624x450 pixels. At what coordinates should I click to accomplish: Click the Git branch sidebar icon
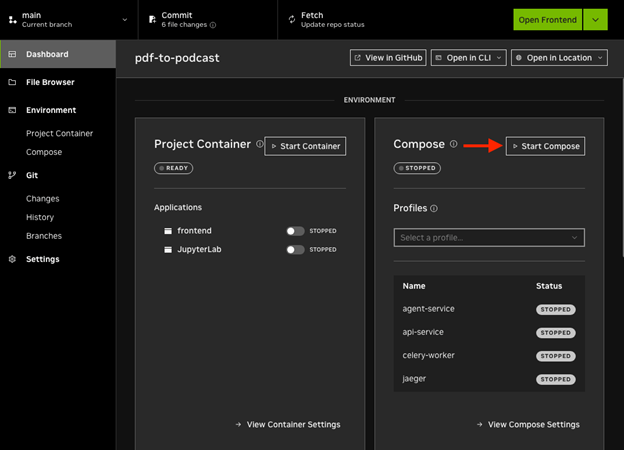coord(12,175)
